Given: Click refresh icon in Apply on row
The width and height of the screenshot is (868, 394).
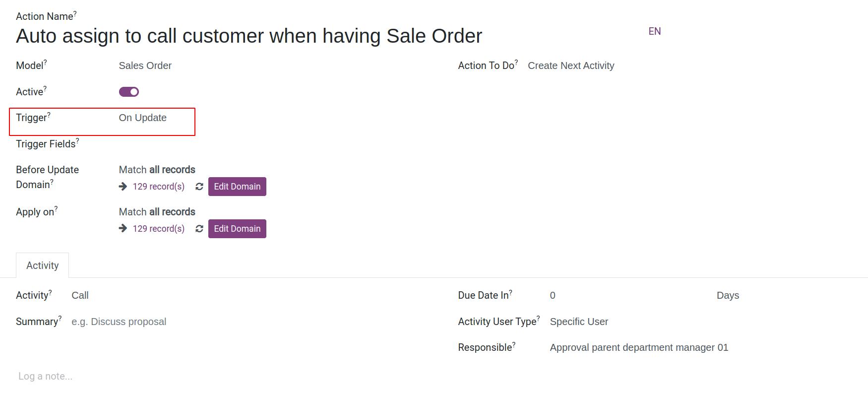Looking at the screenshot, I should click(199, 229).
